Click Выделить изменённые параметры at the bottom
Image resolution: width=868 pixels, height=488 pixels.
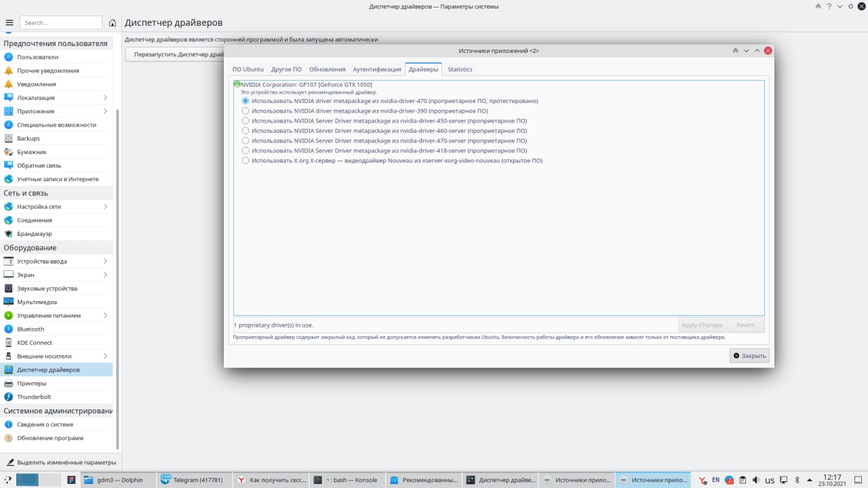tap(61, 462)
